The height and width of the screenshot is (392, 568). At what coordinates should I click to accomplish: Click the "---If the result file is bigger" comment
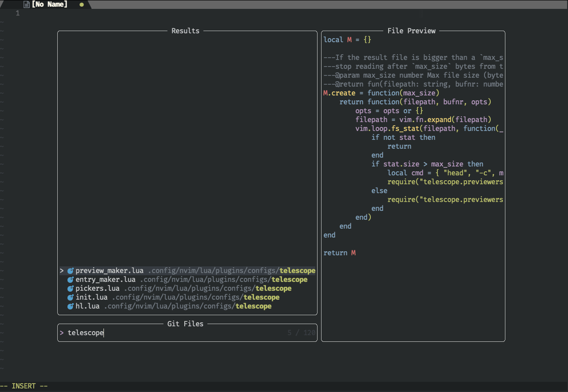pyautogui.click(x=413, y=58)
